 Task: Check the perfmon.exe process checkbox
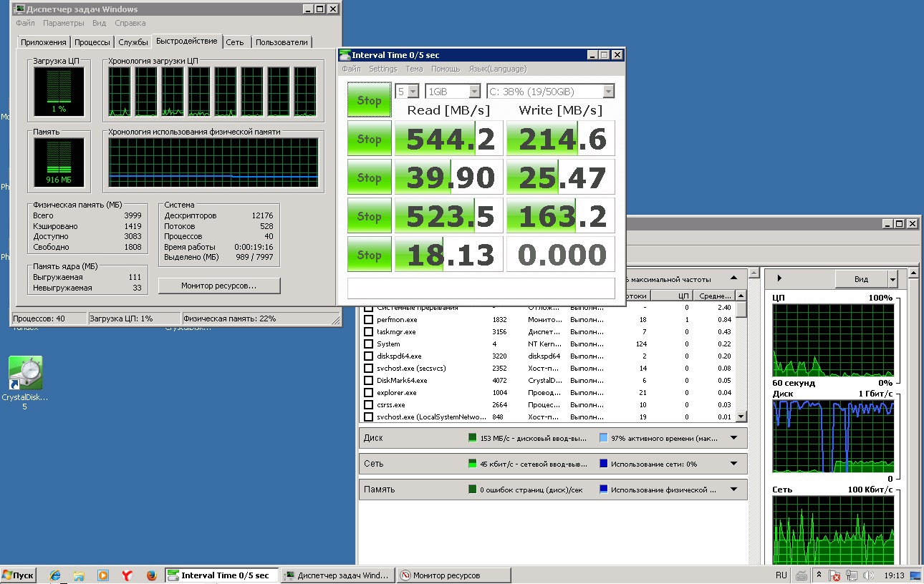coord(368,320)
